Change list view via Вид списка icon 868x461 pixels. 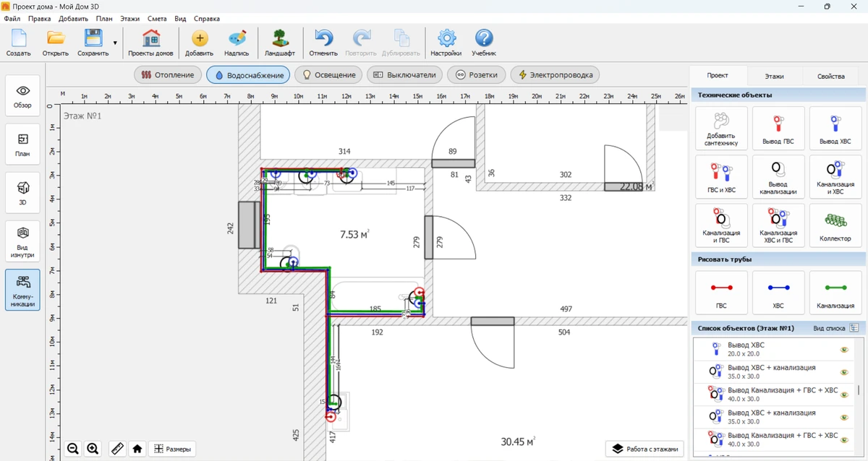[854, 328]
